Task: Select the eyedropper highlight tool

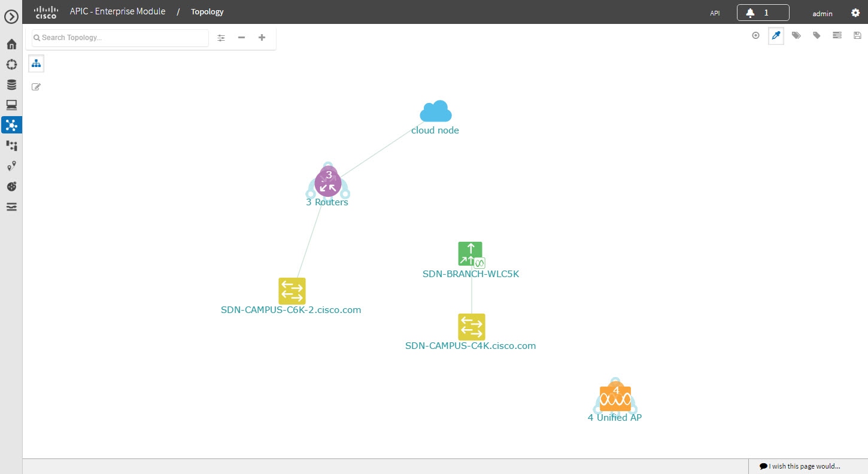Action: pyautogui.click(x=776, y=35)
